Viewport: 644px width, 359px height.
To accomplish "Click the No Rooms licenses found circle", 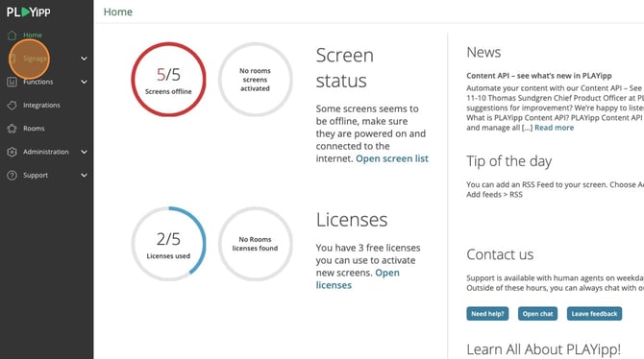I will pos(255,244).
